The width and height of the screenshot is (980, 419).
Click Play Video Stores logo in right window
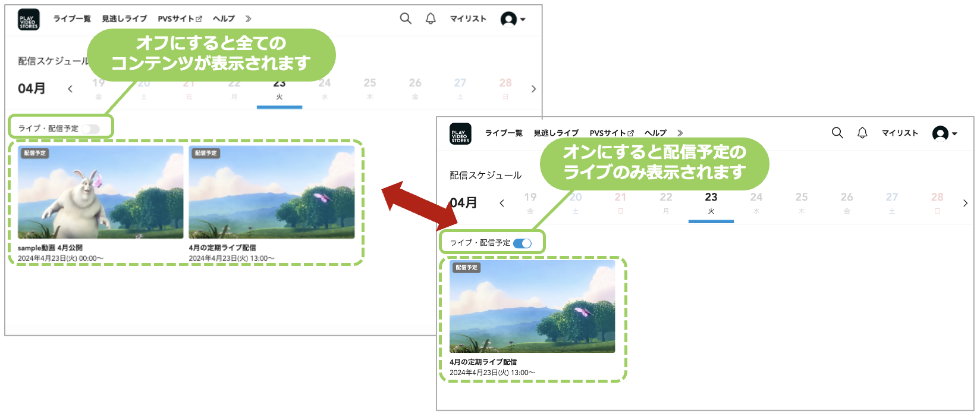pyautogui.click(x=460, y=133)
